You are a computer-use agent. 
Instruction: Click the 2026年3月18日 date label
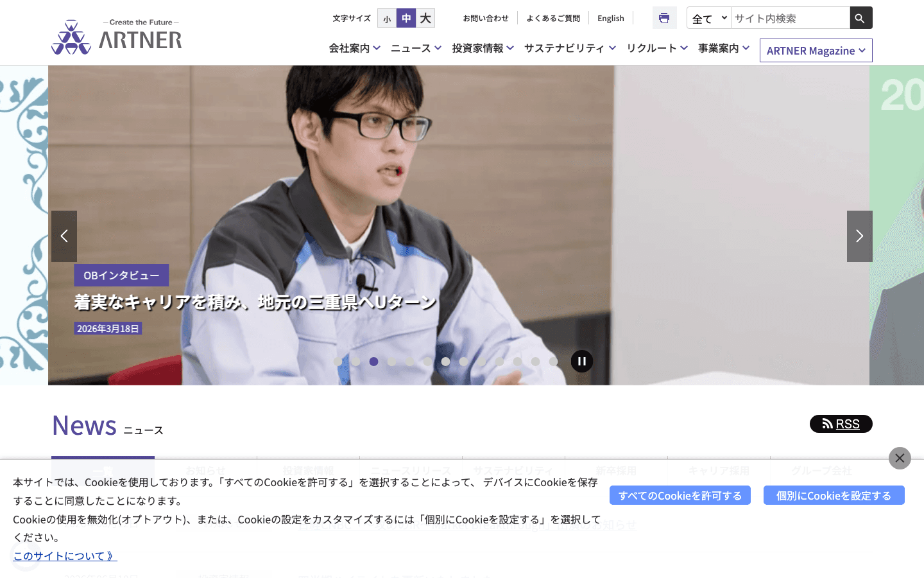click(108, 328)
